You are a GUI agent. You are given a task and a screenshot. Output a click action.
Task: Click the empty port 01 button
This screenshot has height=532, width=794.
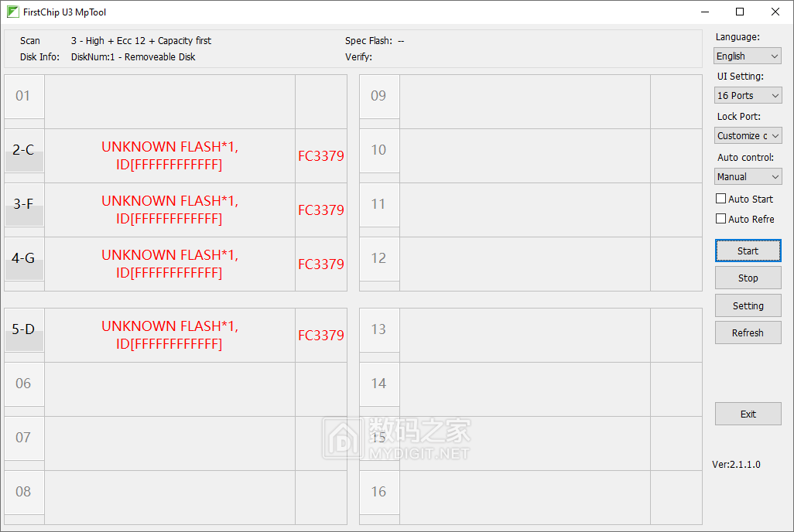[24, 96]
